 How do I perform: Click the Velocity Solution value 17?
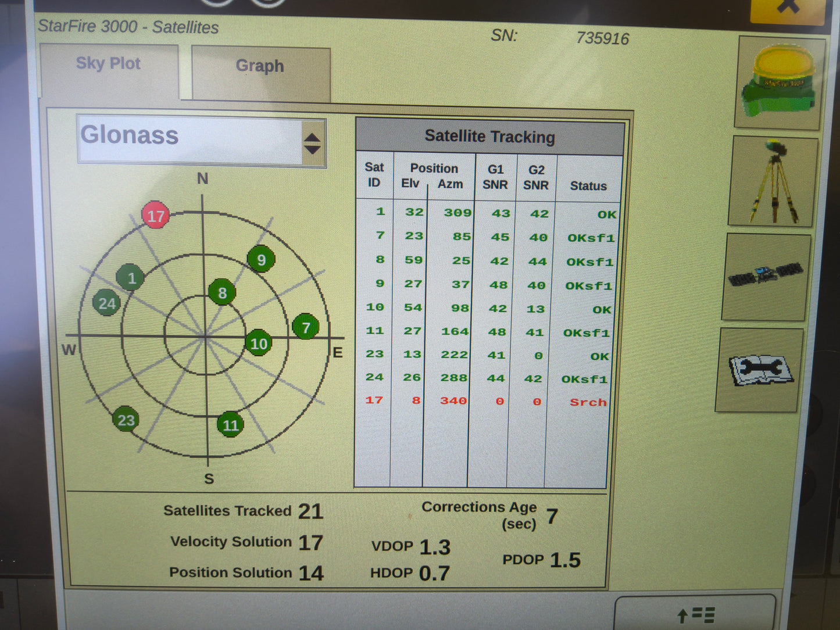(x=310, y=543)
